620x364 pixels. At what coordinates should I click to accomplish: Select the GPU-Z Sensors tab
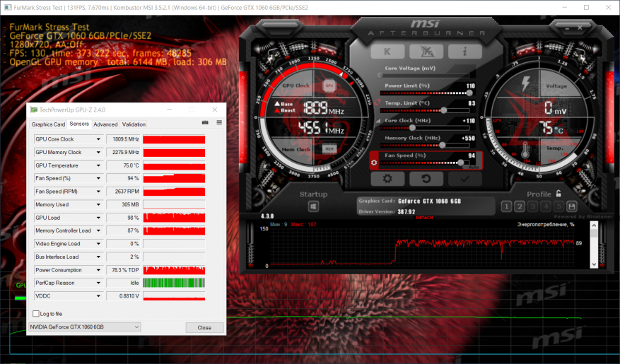79,124
